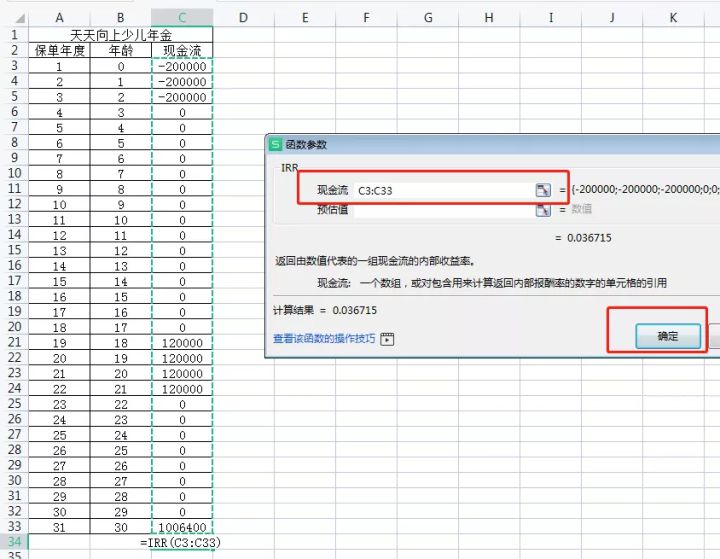The image size is (720, 559).
Task: Click the empty 预估值 input field
Action: pyautogui.click(x=444, y=210)
